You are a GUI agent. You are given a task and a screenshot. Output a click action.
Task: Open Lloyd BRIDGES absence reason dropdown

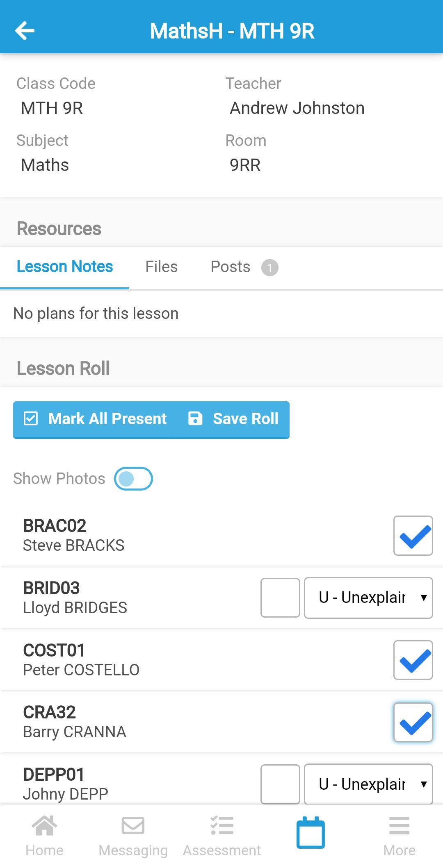368,598
